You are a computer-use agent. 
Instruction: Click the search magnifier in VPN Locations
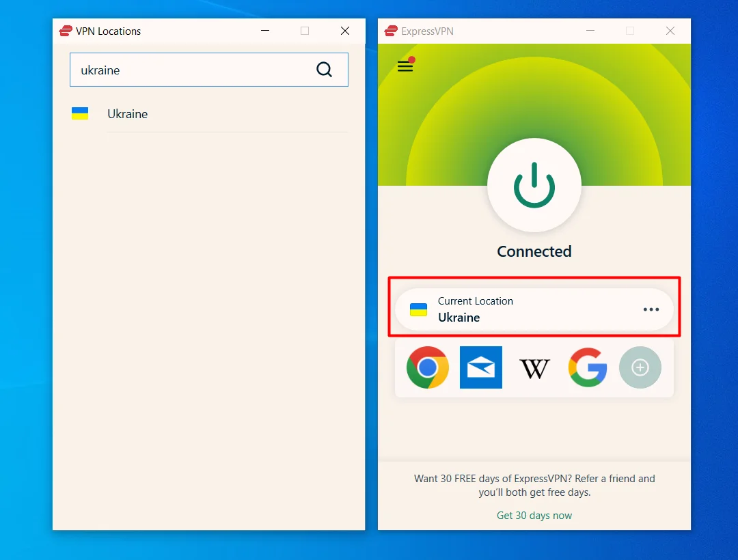click(x=324, y=70)
